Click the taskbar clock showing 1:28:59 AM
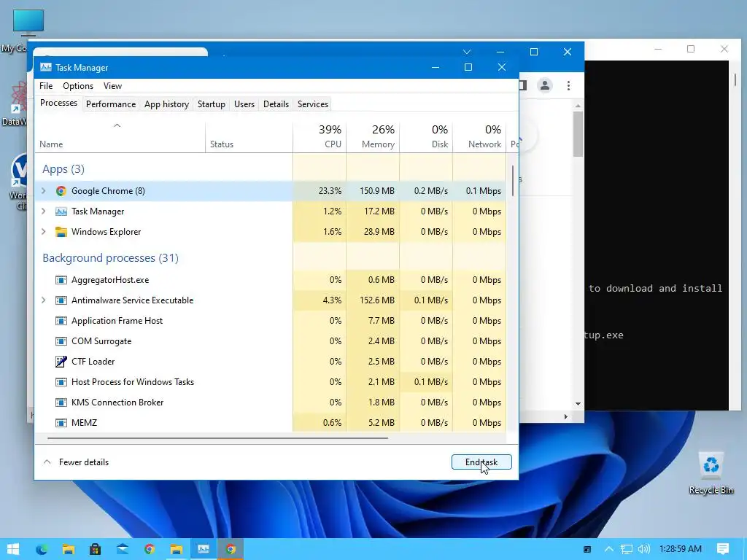Image resolution: width=747 pixels, height=560 pixels. (x=681, y=549)
